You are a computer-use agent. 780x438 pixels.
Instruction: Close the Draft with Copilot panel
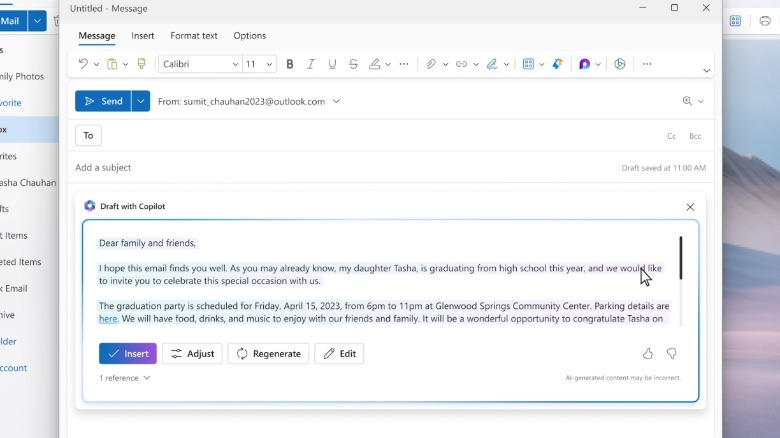coord(690,207)
